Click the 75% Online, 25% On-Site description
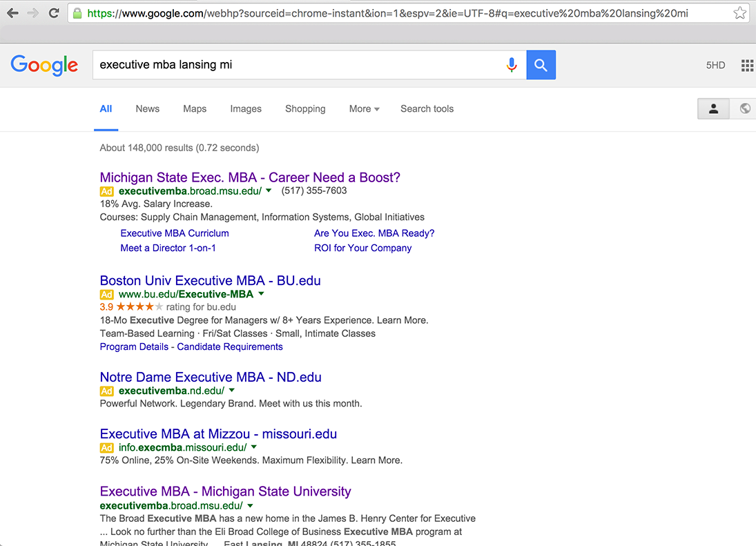 tap(251, 460)
